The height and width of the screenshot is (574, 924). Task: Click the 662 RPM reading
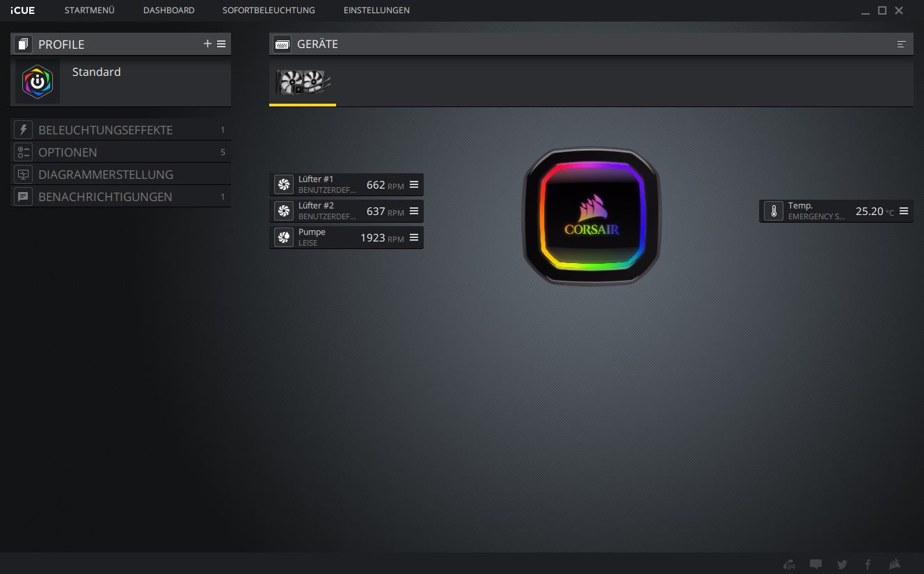(385, 185)
